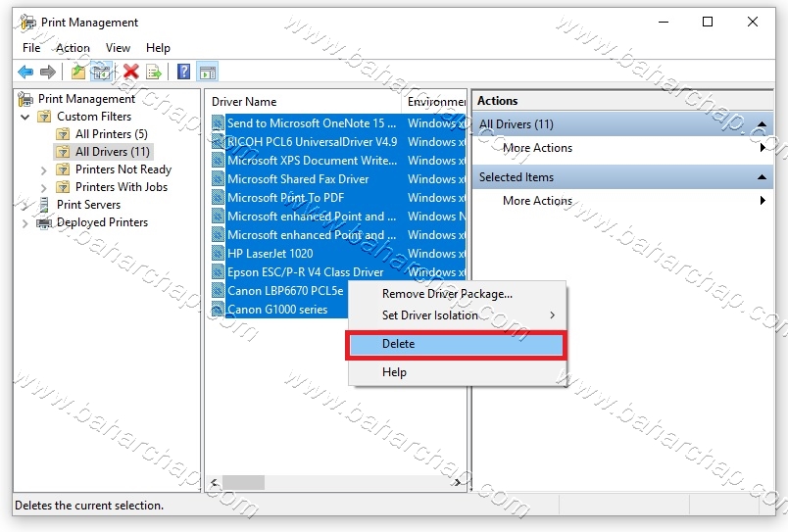The width and height of the screenshot is (788, 532).
Task: Collapse the All Drivers (11) actions section
Action: click(762, 124)
